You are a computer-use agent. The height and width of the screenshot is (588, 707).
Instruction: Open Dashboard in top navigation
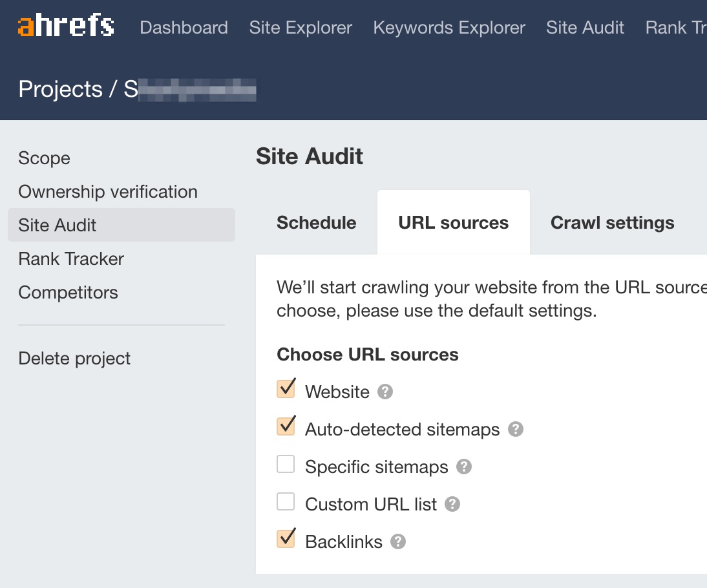(x=184, y=28)
